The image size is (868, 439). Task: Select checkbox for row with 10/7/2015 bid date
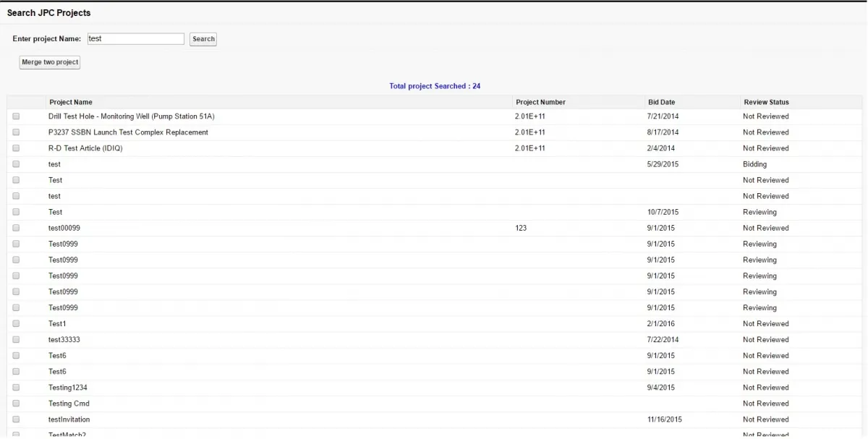[16, 212]
